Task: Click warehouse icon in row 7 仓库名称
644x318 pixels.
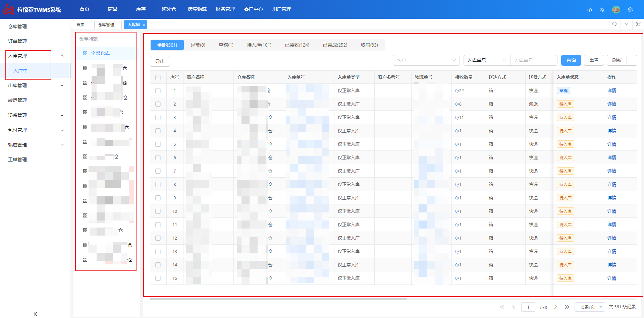Action: pos(270,171)
